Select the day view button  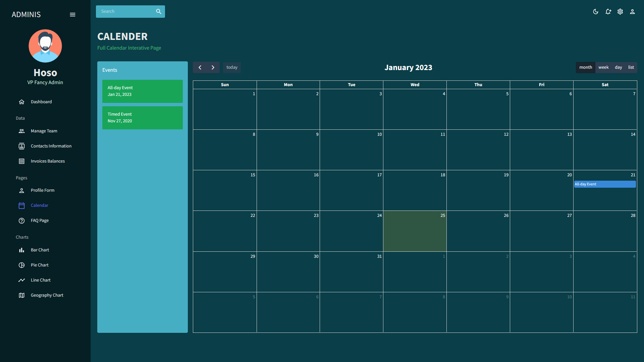click(618, 67)
